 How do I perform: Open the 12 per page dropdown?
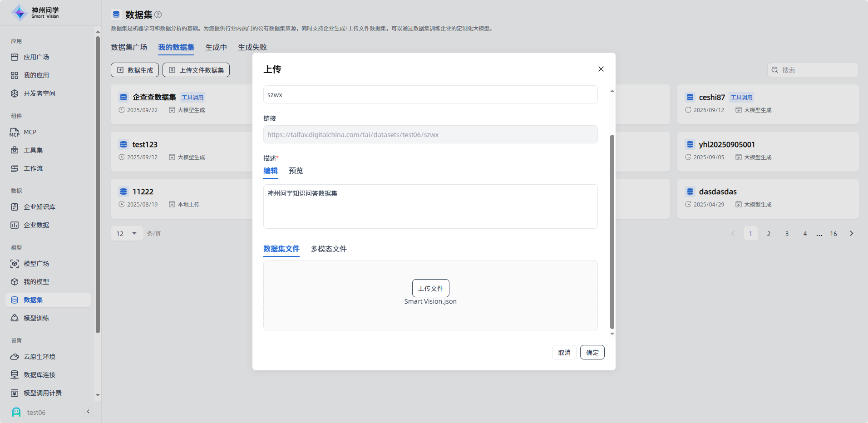click(x=127, y=234)
